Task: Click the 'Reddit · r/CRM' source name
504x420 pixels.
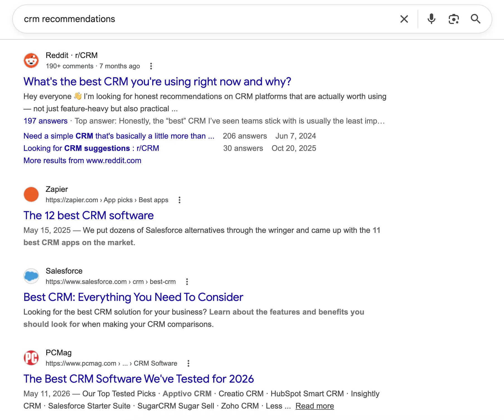Action: 72,55
